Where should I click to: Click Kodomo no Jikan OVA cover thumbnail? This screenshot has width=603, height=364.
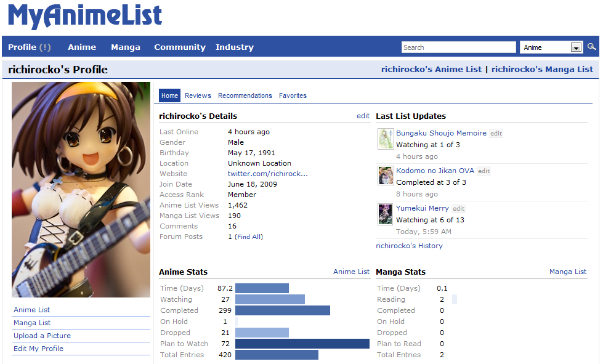(x=386, y=176)
